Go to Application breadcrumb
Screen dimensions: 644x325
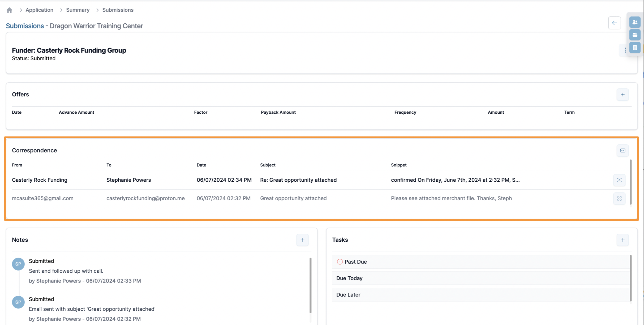[39, 10]
